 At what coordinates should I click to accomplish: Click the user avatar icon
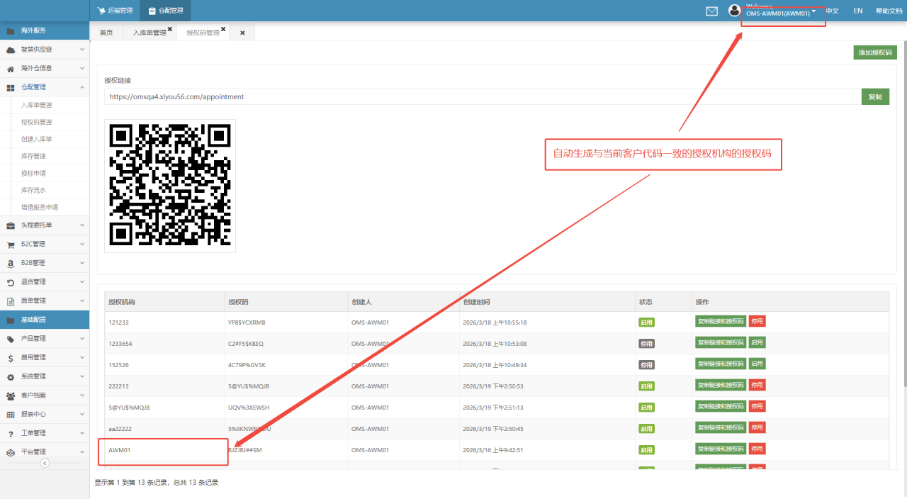735,11
